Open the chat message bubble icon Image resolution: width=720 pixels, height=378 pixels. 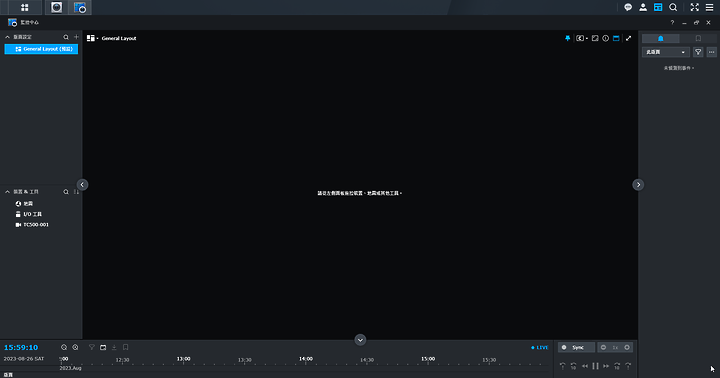pos(628,7)
